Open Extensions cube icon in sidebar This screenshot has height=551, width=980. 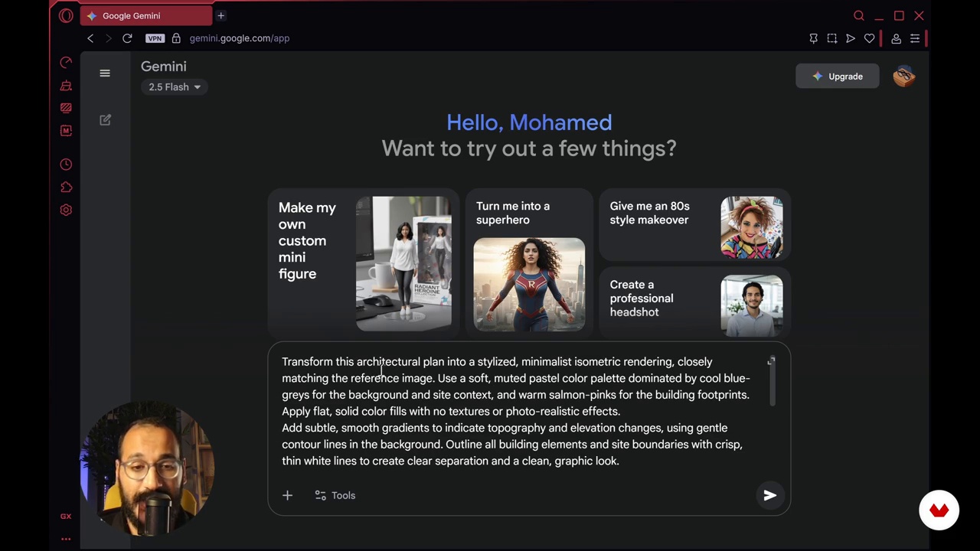pos(66,187)
